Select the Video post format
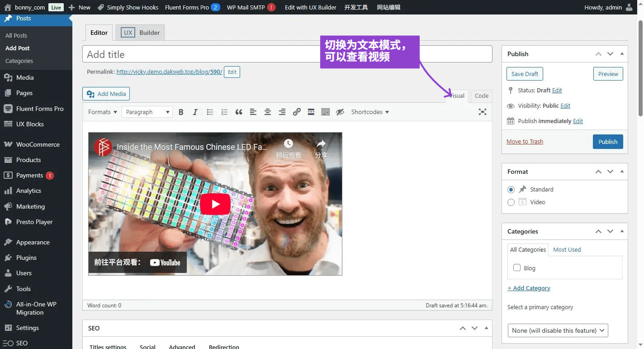The width and height of the screenshot is (644, 349). (x=511, y=202)
